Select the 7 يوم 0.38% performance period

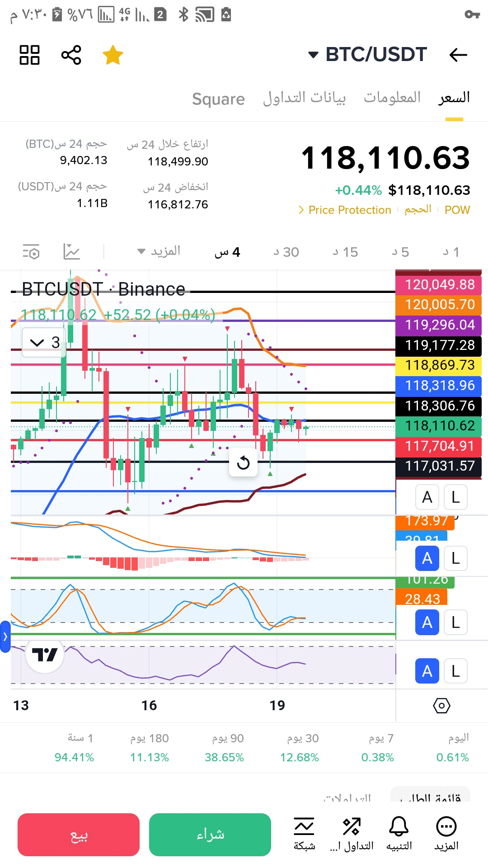[378, 748]
